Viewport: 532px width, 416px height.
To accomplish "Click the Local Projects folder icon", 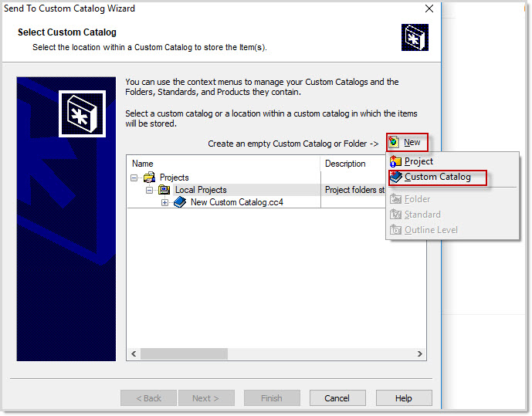I will [x=164, y=190].
